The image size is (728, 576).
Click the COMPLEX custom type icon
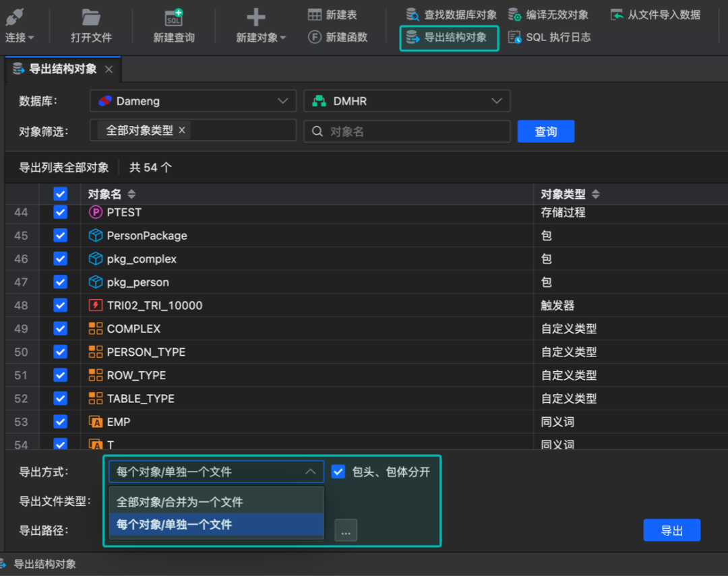(96, 329)
